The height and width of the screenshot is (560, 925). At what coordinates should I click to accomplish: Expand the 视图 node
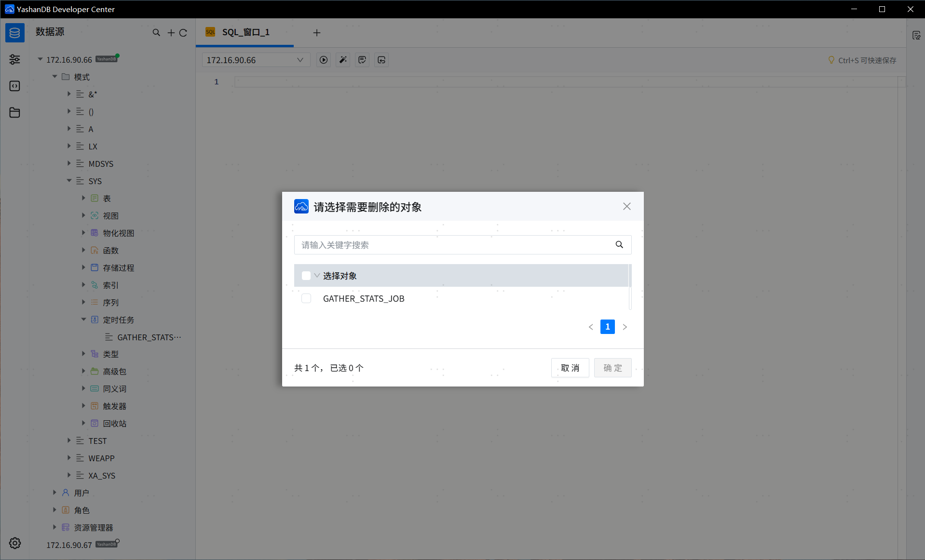83,215
